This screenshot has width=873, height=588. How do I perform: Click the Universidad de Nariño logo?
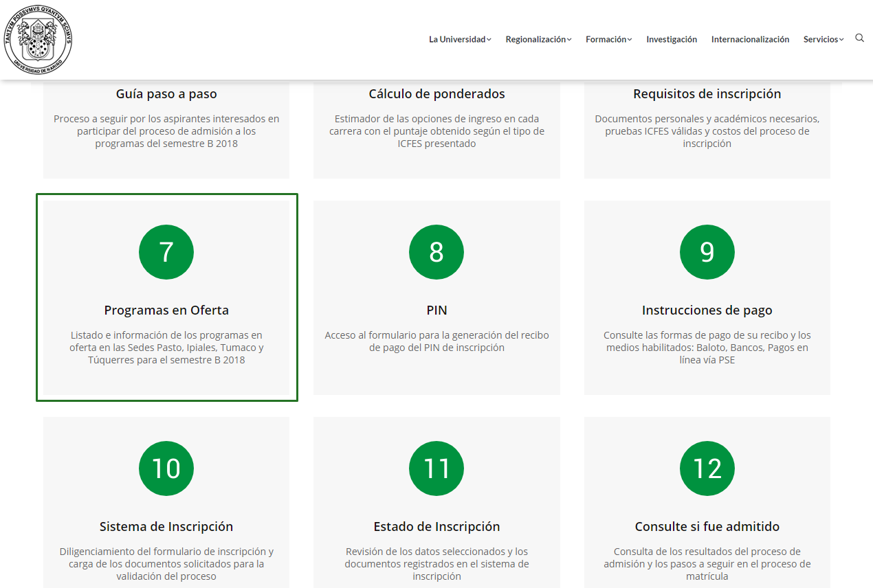coord(38,39)
